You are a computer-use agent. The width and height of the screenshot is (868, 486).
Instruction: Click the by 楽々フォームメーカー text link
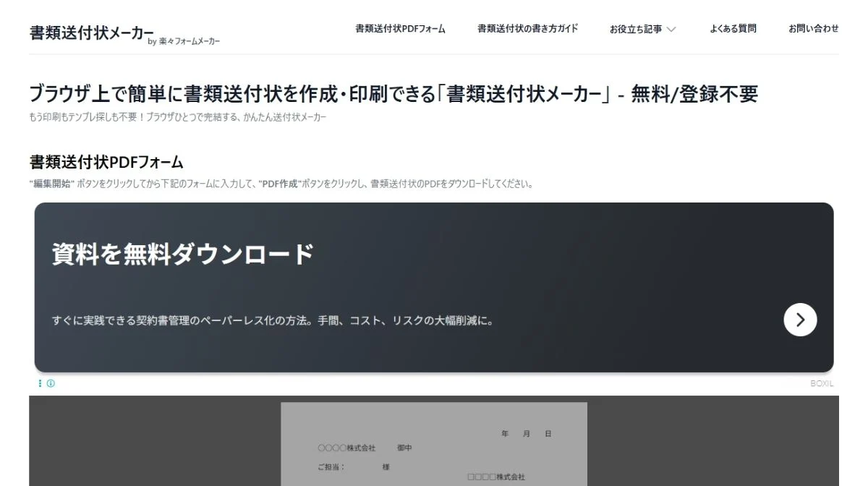click(x=188, y=41)
